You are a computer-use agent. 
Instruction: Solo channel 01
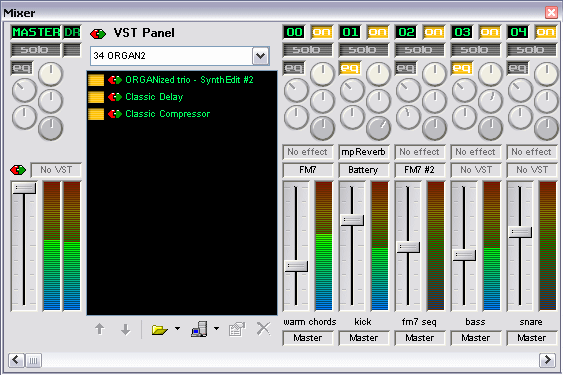coord(364,50)
